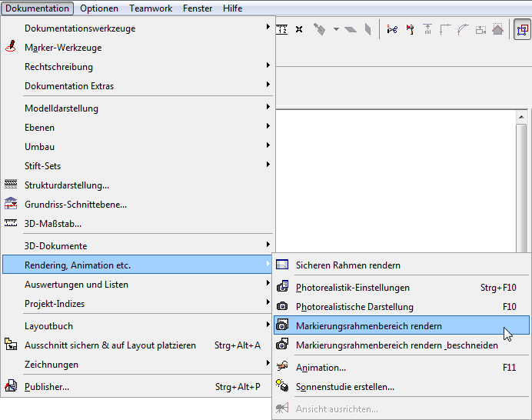Click the greyed house roof toolbar icon

tap(497, 29)
